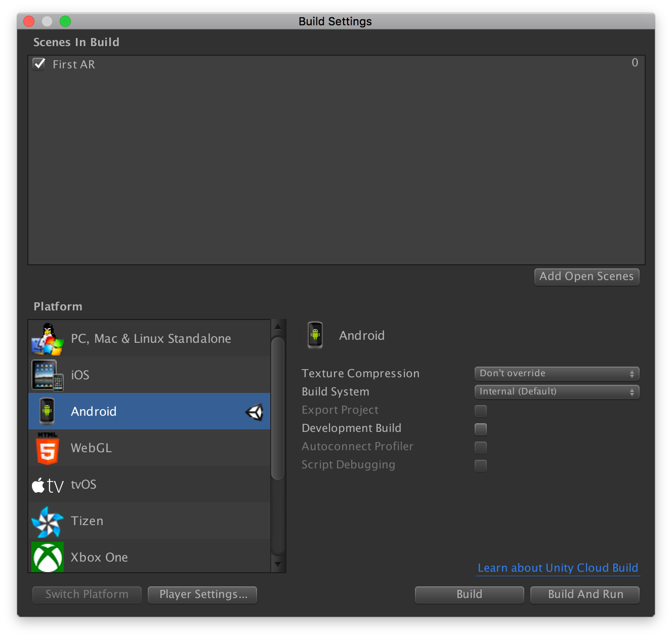Click the Android robot icon in platform list

tap(47, 411)
